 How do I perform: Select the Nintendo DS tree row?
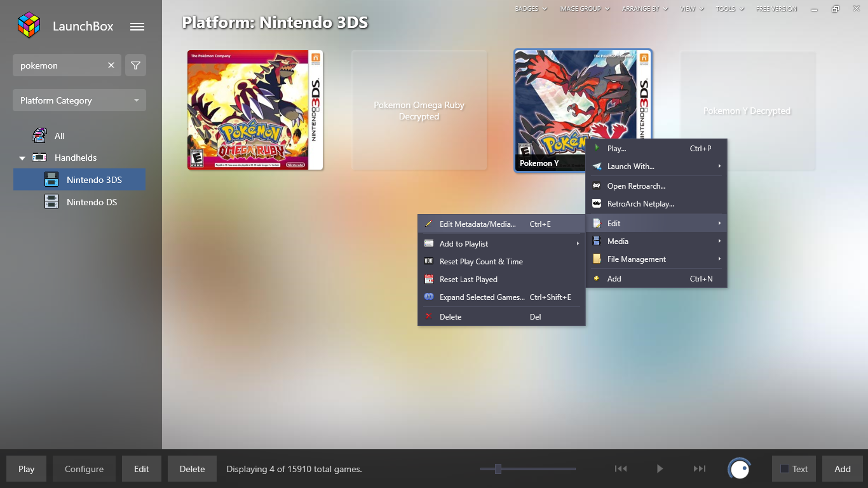pyautogui.click(x=79, y=202)
